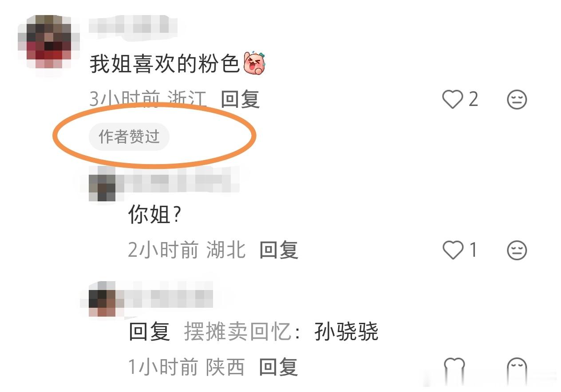Open the avatar of the 你姐? replier

click(x=102, y=184)
